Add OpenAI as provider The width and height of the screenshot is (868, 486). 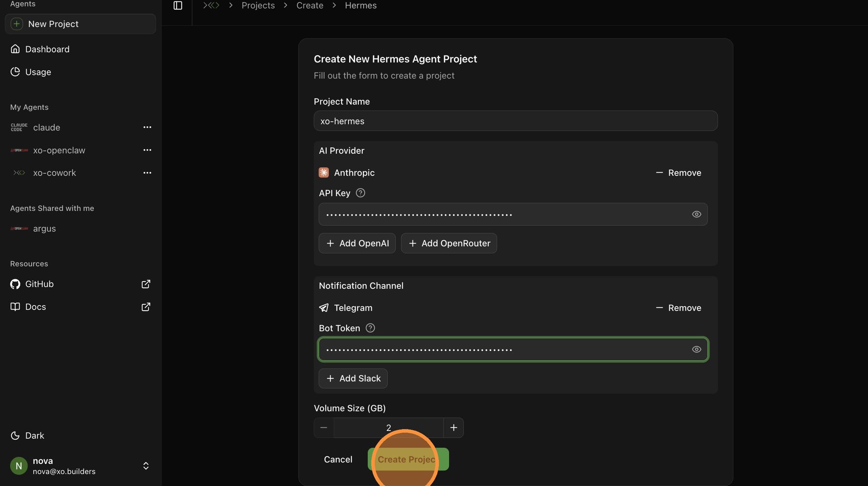357,243
